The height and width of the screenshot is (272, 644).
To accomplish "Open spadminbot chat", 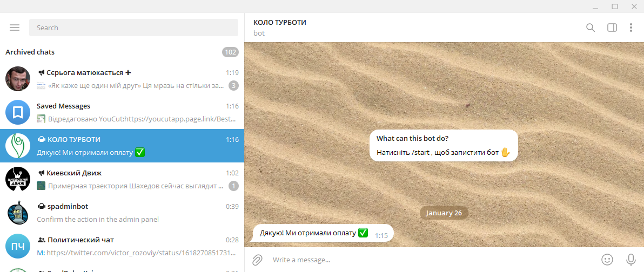I will 122,213.
